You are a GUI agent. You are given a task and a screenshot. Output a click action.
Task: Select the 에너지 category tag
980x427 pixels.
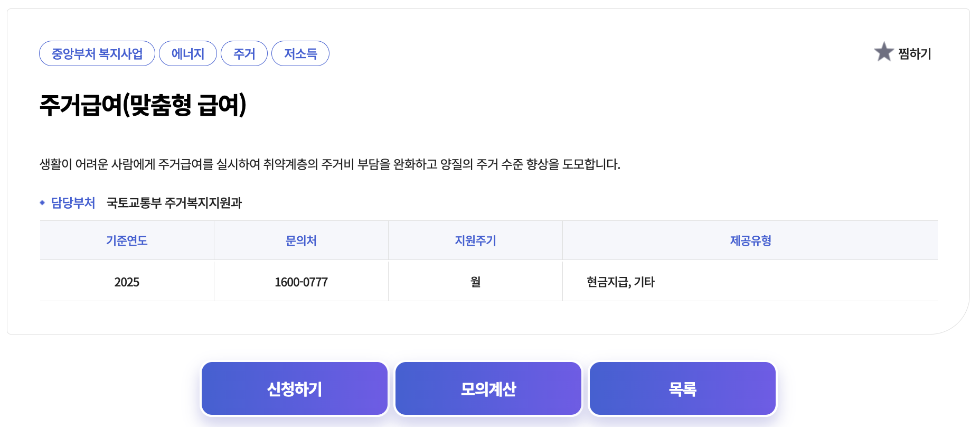click(187, 53)
